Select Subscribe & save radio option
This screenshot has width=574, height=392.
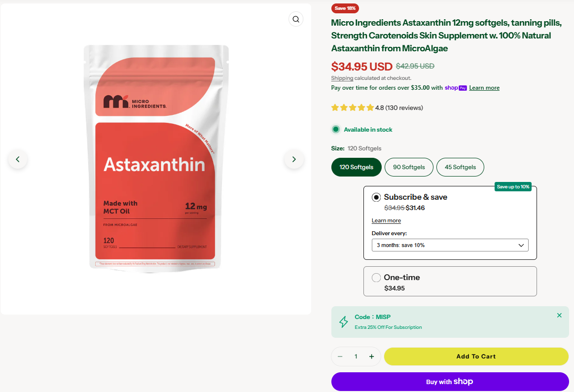(376, 197)
